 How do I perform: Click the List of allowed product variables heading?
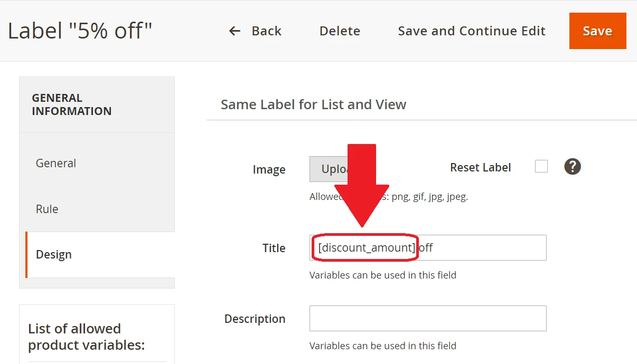point(86,337)
